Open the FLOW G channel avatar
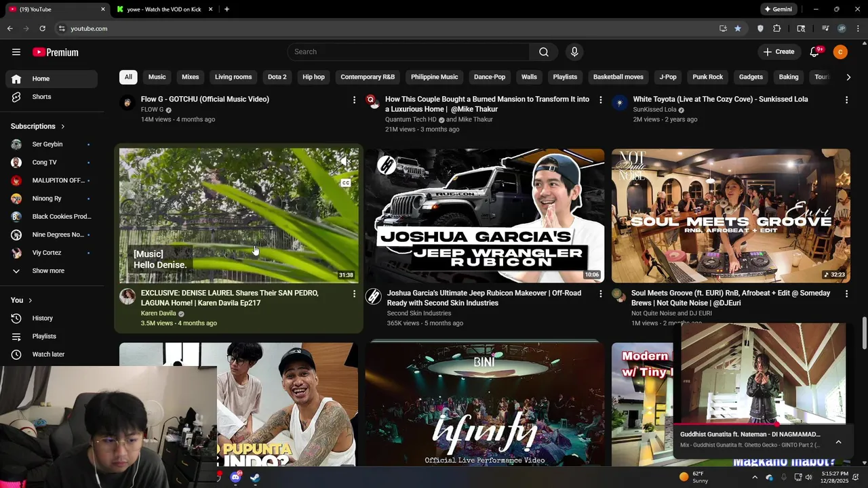 [127, 102]
